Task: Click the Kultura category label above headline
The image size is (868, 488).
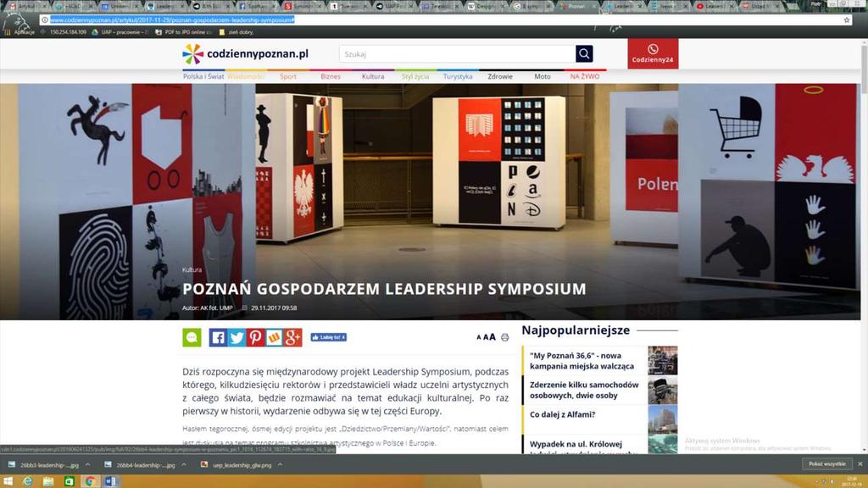Action: click(192, 270)
